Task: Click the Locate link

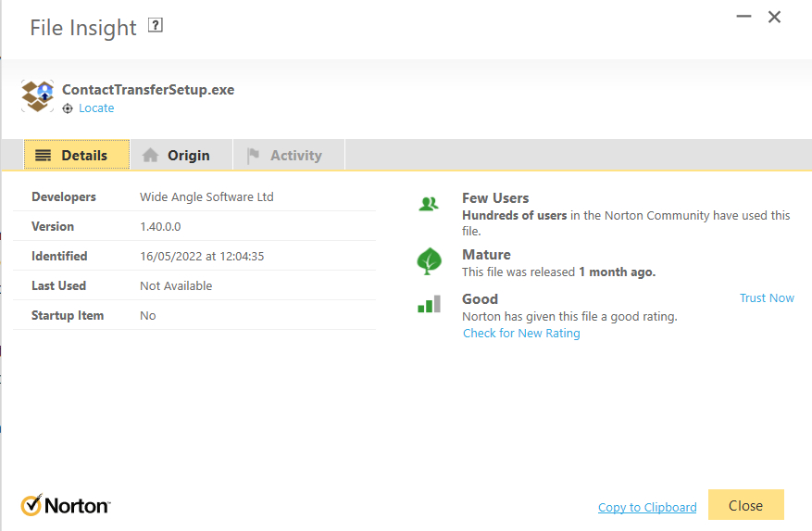Action: (x=96, y=108)
